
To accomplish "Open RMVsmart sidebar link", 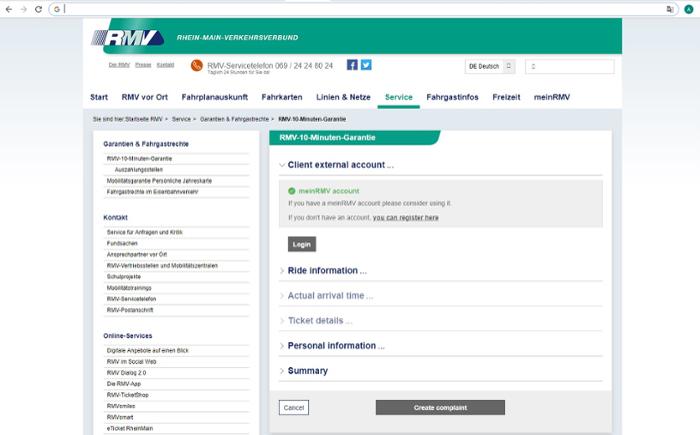I will (120, 417).
